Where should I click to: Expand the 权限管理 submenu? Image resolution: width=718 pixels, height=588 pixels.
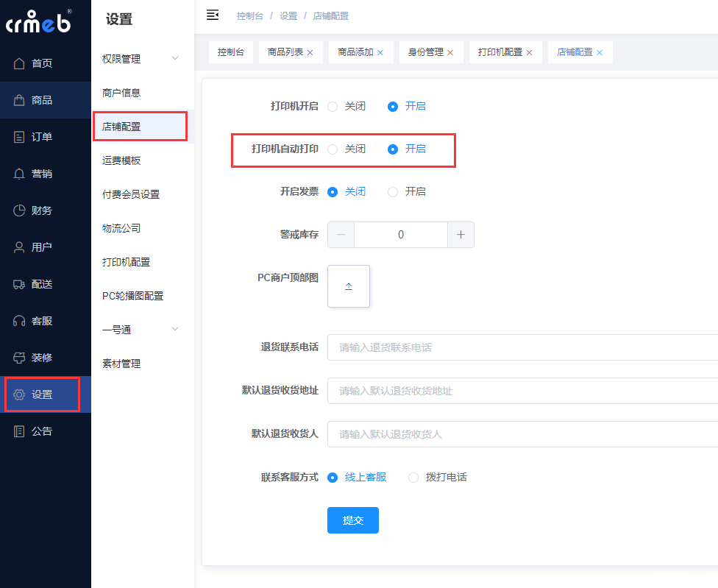(175, 58)
